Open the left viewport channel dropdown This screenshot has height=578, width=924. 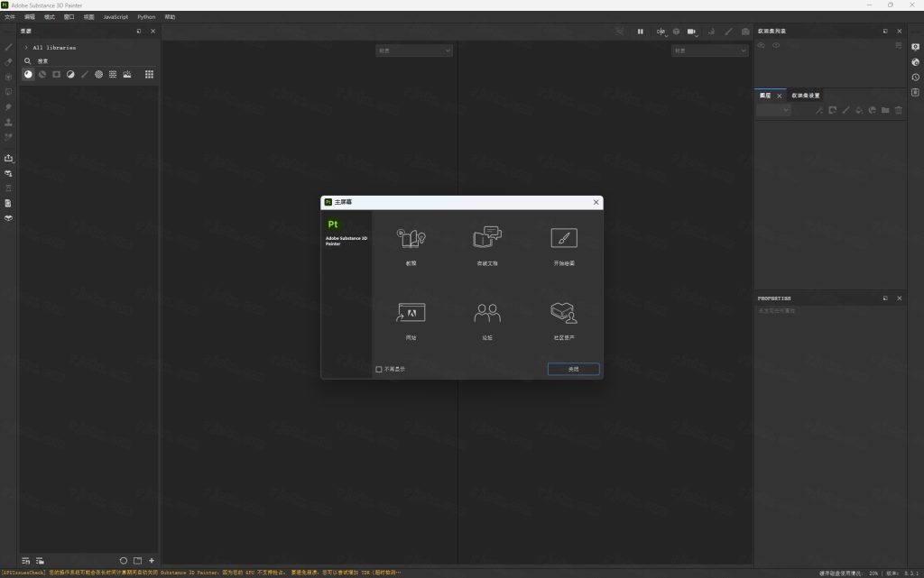(x=414, y=50)
